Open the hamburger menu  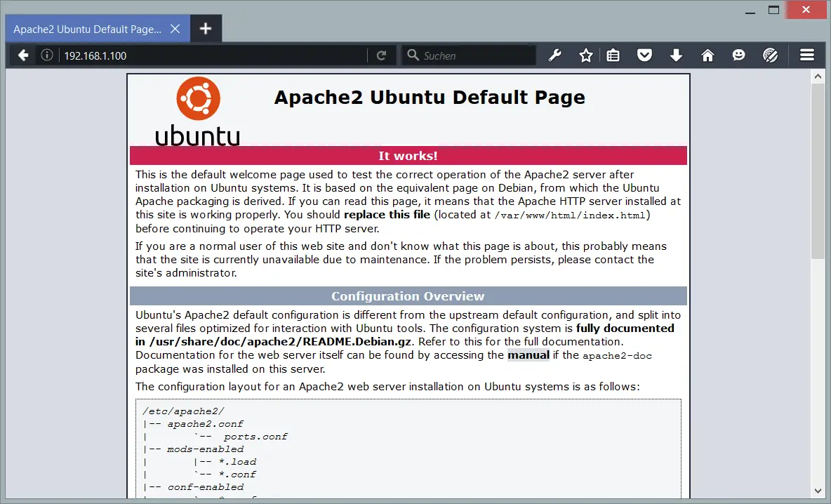coord(806,55)
